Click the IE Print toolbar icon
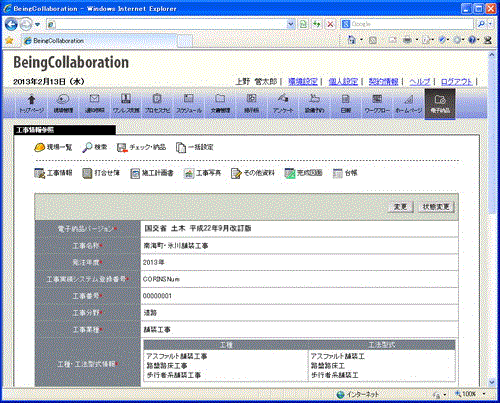 click(407, 40)
